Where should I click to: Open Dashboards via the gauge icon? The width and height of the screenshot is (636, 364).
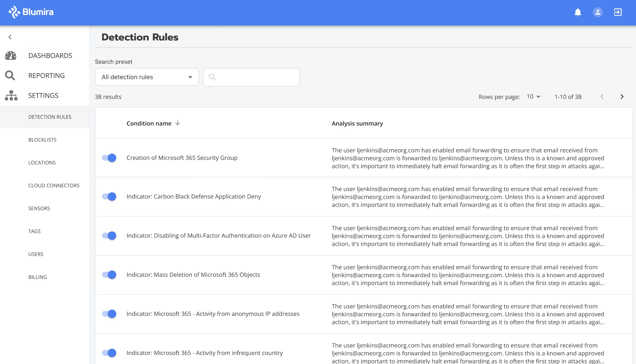pos(11,56)
